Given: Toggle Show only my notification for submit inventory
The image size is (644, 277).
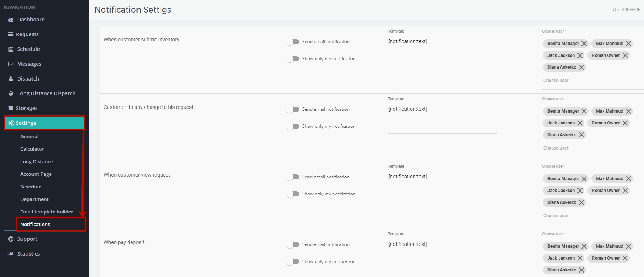Looking at the screenshot, I should point(292,59).
